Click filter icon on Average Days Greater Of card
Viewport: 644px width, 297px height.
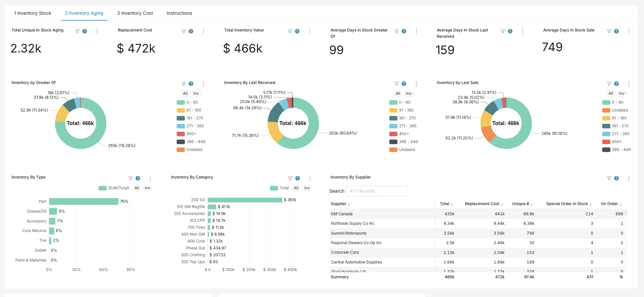click(x=397, y=31)
